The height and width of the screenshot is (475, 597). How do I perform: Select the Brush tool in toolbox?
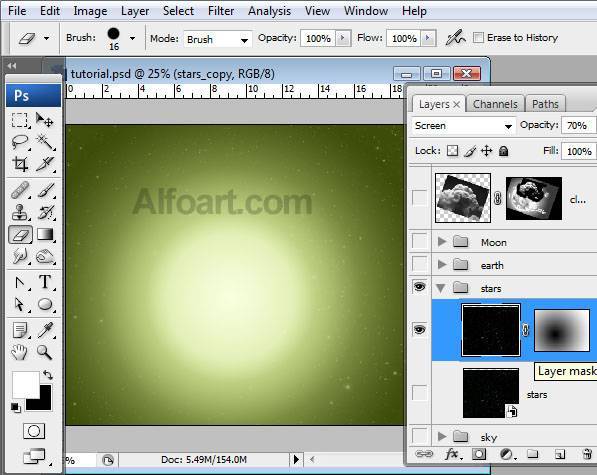pyautogui.click(x=45, y=190)
